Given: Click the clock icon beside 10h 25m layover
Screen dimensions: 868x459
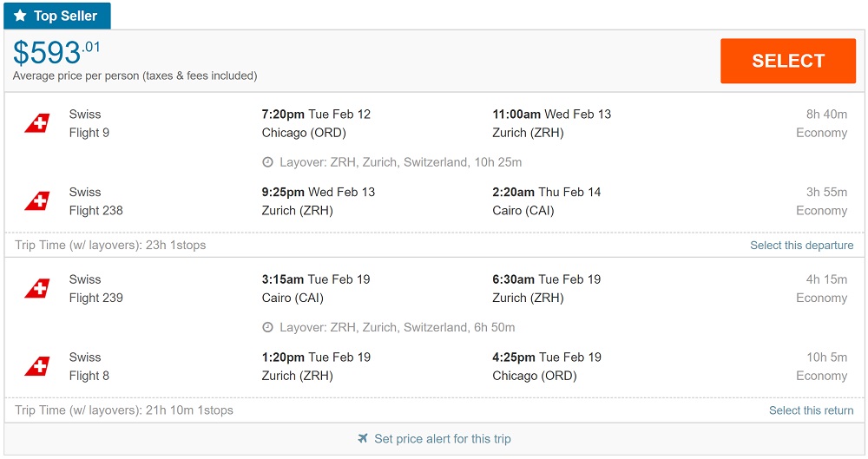Looking at the screenshot, I should 268,162.
